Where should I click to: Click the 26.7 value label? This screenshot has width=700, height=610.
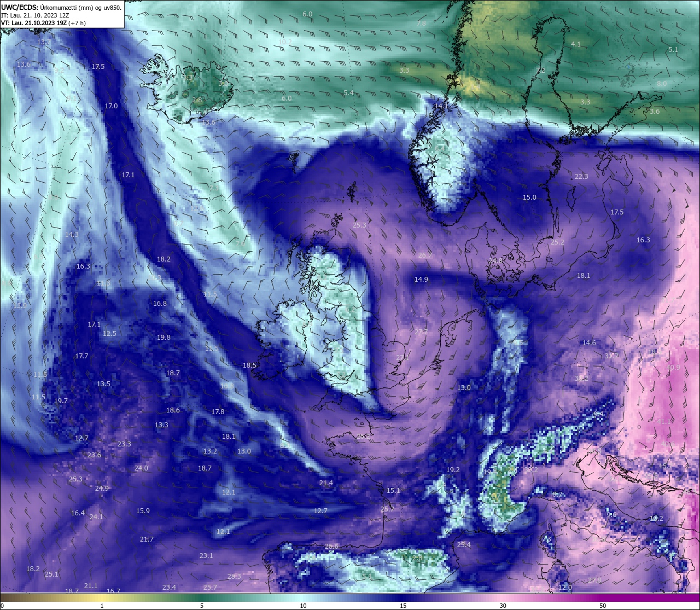[425, 255]
